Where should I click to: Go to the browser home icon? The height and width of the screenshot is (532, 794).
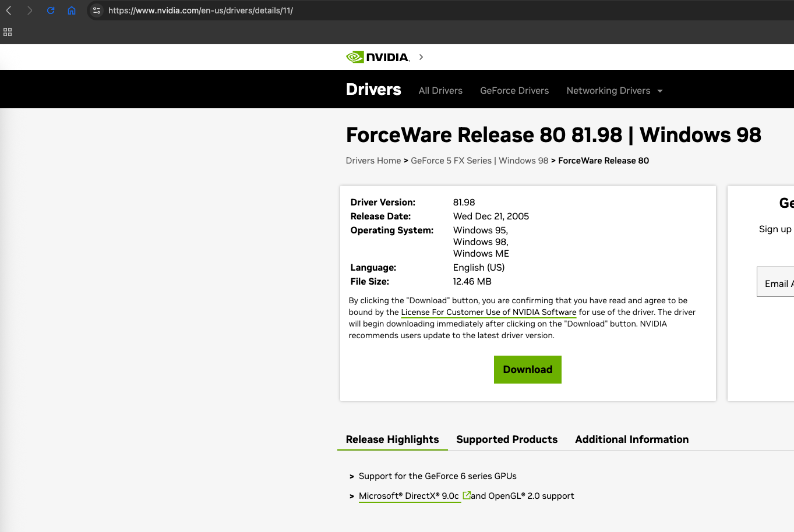(x=72, y=10)
